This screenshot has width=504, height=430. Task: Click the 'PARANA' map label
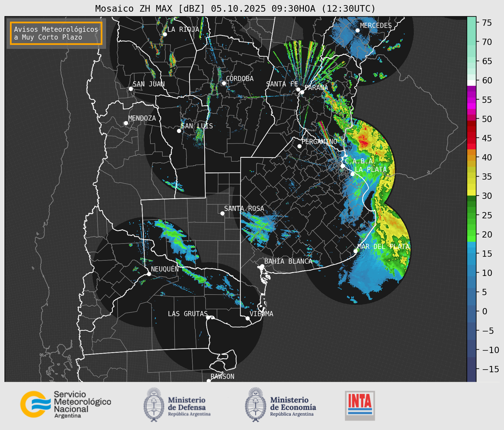pyautogui.click(x=316, y=88)
